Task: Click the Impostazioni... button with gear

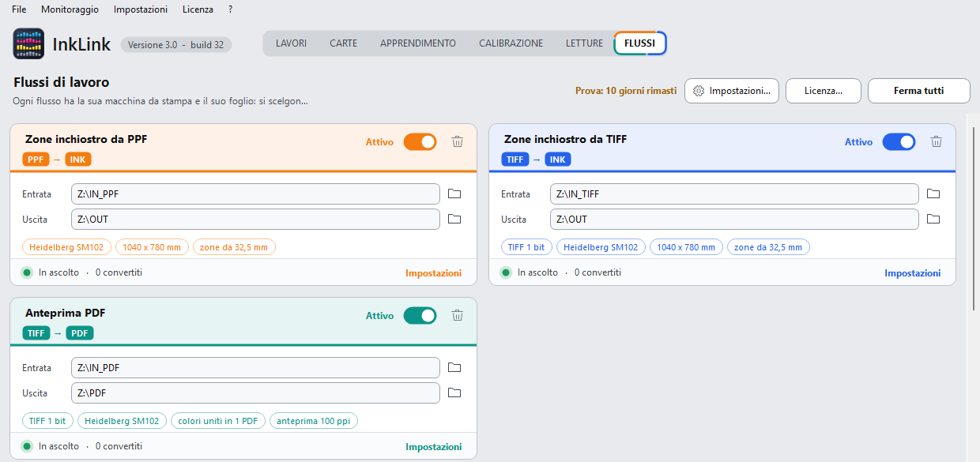Action: point(732,91)
